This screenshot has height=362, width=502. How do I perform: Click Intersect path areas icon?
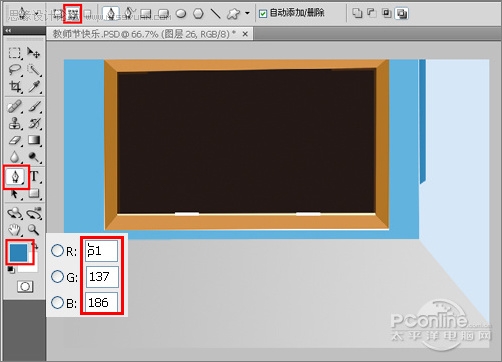(x=386, y=13)
